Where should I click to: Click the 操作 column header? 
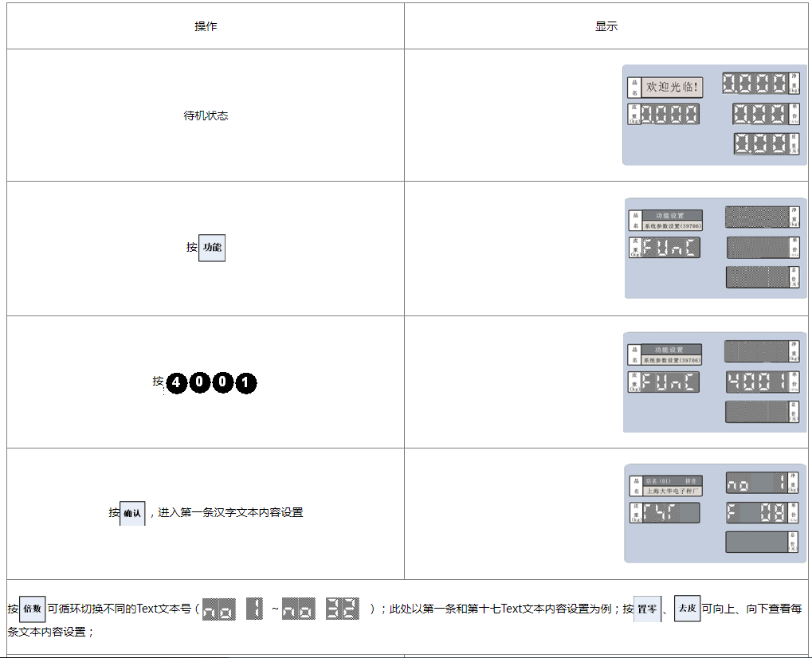206,26
